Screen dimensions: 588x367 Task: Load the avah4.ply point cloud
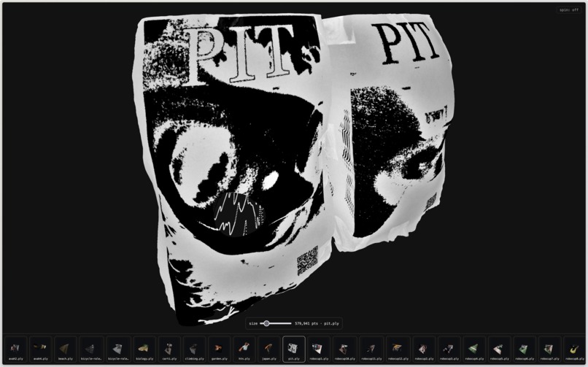tap(41, 349)
